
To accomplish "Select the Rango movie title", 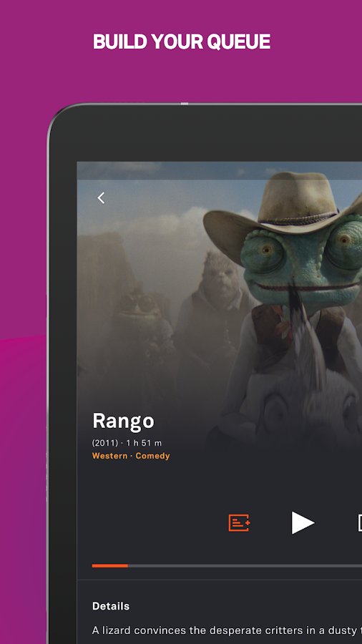I will [123, 421].
